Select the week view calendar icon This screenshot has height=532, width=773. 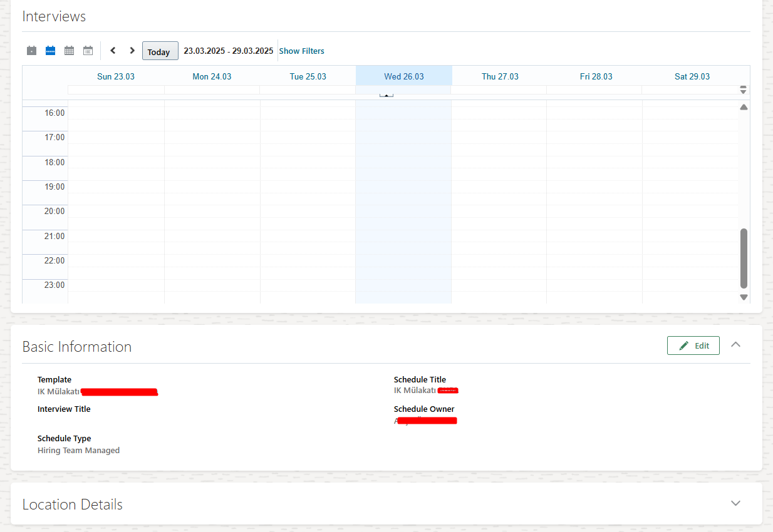pos(50,50)
